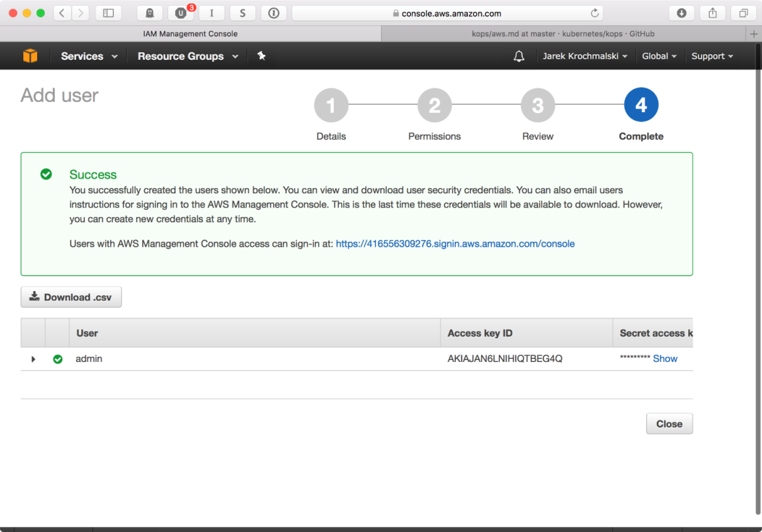Open the Resource Groups dropdown
762x532 pixels.
point(188,56)
